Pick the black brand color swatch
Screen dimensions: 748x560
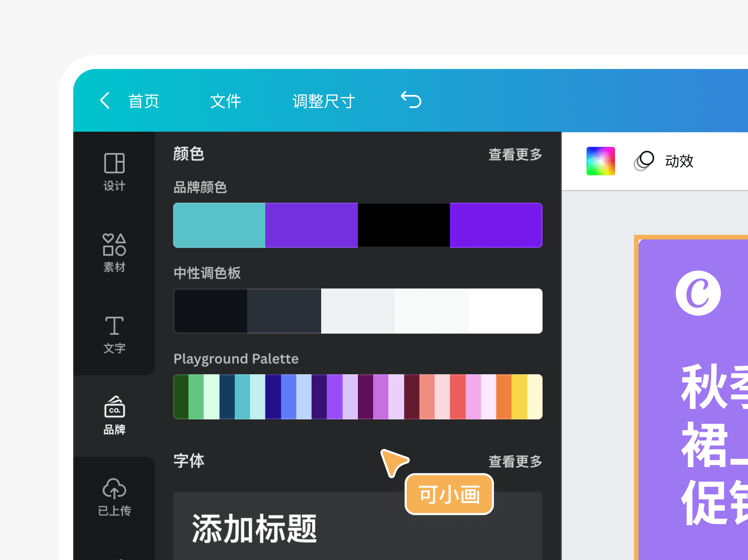click(404, 225)
